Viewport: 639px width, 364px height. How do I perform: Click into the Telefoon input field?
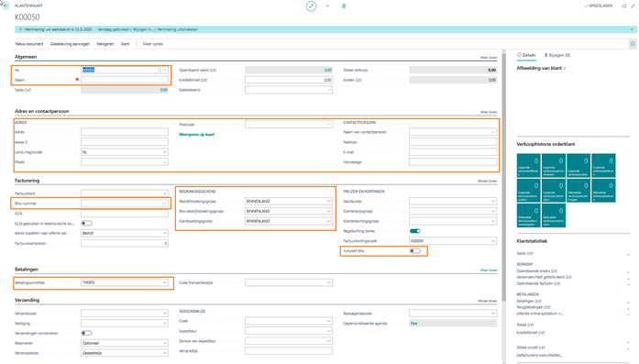pyautogui.click(x=453, y=142)
